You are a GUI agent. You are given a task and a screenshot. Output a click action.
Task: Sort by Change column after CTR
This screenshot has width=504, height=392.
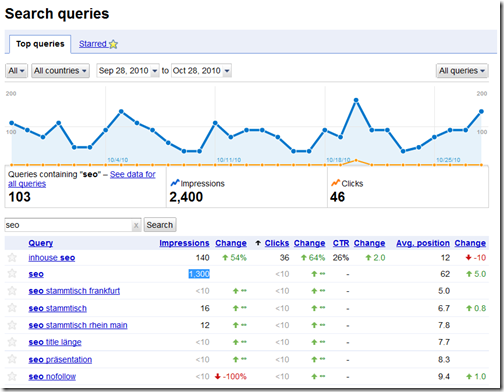click(369, 243)
